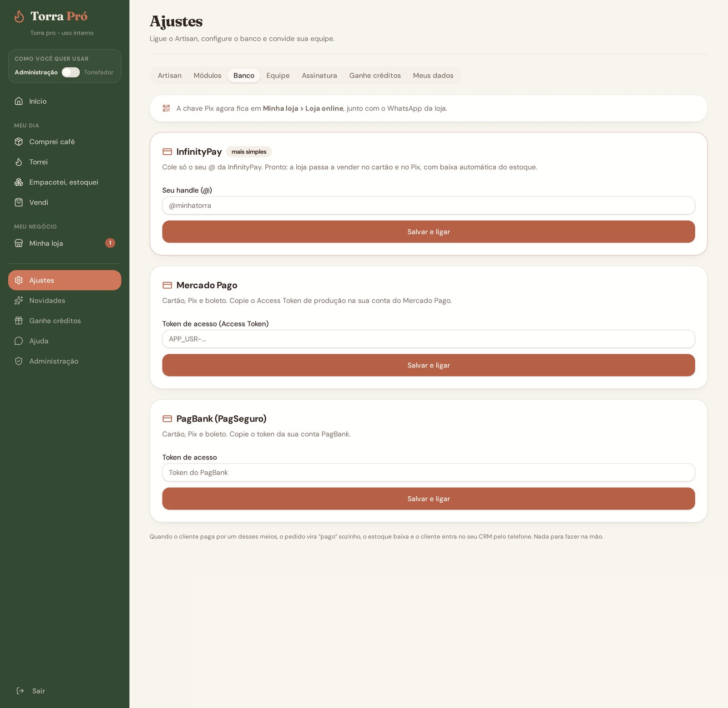This screenshot has width=728, height=708.
Task: Focus the PagBank token input field
Action: 429,473
